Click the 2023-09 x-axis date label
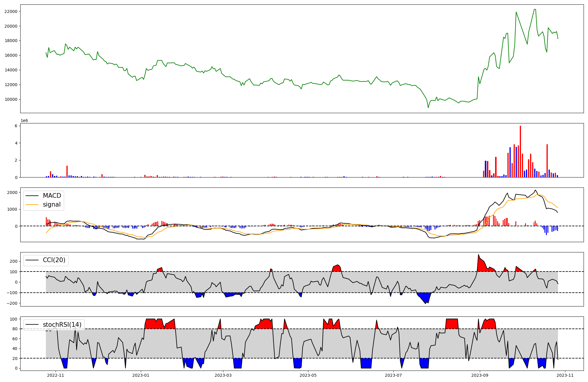 click(480, 375)
